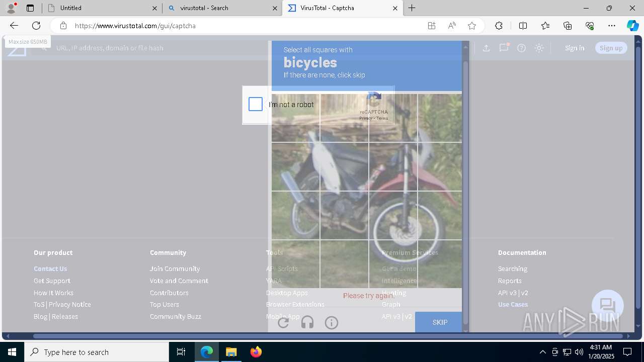Viewport: 644px width, 362px height.
Task: Open Searching documentation link
Action: (x=512, y=268)
